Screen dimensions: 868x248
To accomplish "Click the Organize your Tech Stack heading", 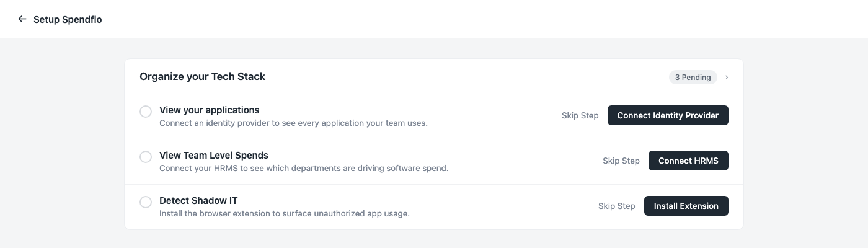I will coord(203,77).
